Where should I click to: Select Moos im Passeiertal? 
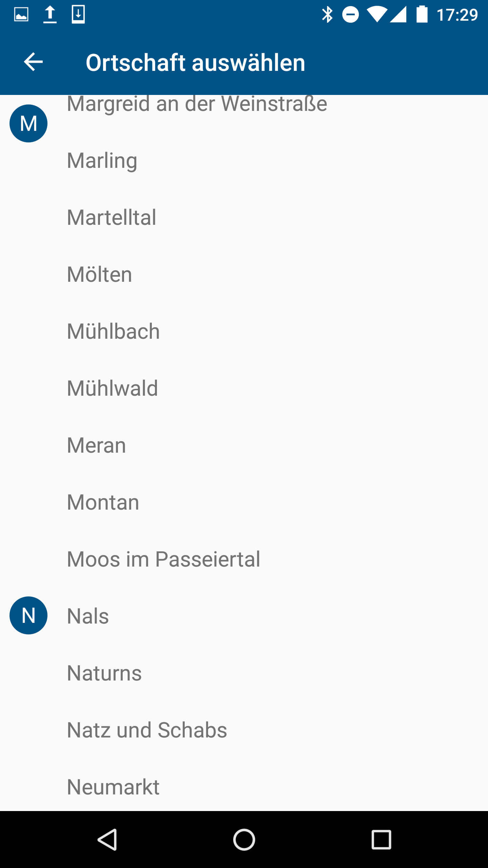[x=163, y=559]
